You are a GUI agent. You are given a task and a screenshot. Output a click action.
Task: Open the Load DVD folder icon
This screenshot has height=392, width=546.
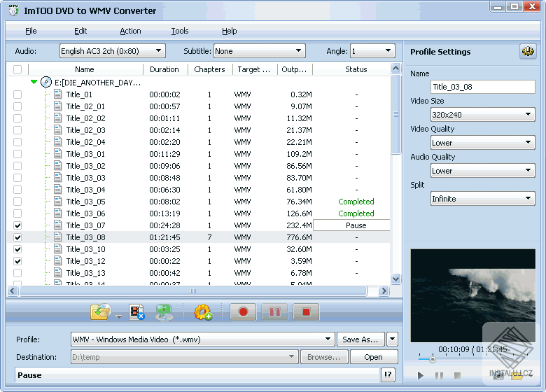tap(101, 311)
